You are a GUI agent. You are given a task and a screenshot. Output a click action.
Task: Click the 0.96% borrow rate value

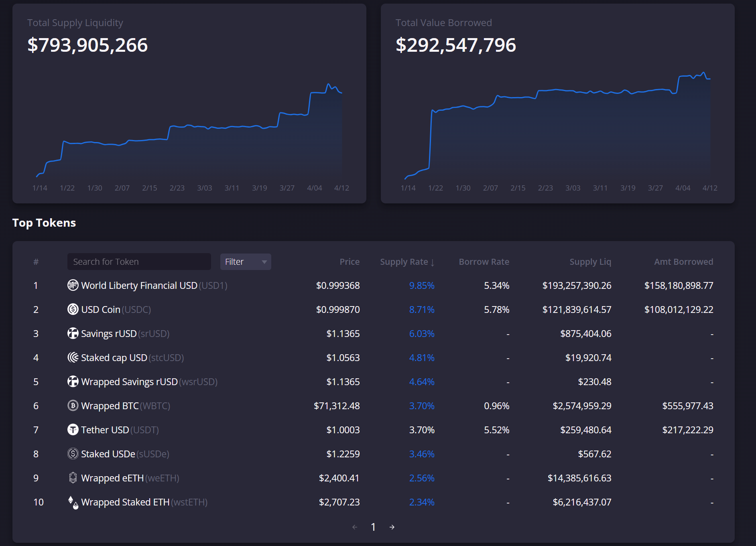click(x=496, y=406)
